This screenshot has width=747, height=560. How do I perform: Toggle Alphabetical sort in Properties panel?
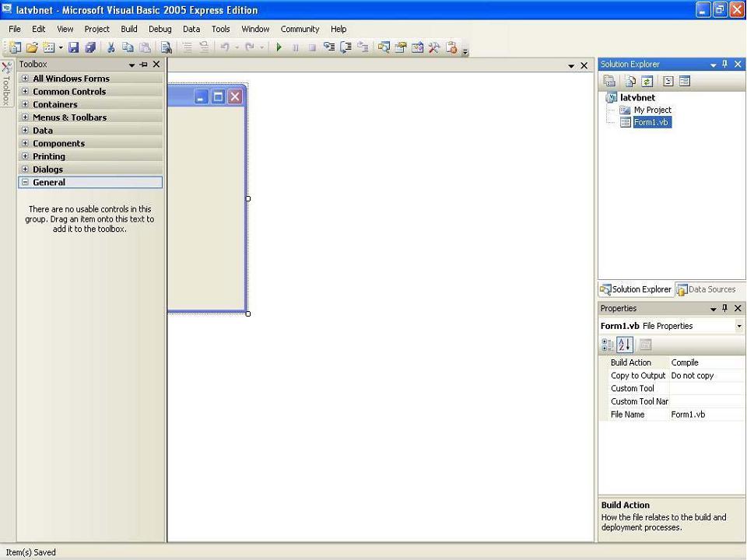click(x=625, y=345)
